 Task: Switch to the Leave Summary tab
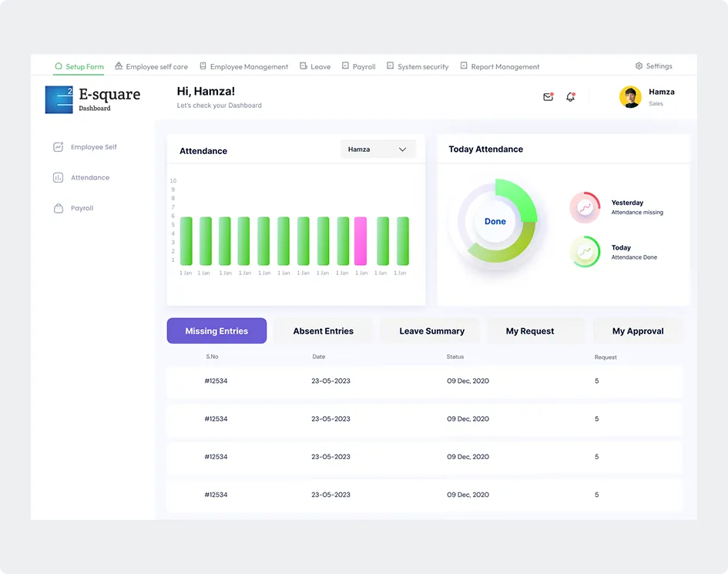pyautogui.click(x=431, y=331)
